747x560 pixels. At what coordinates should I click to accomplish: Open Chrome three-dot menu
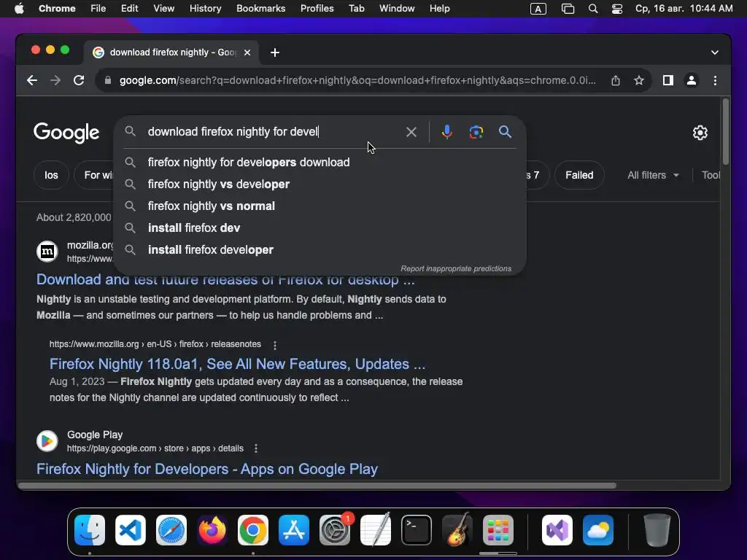pyautogui.click(x=715, y=80)
